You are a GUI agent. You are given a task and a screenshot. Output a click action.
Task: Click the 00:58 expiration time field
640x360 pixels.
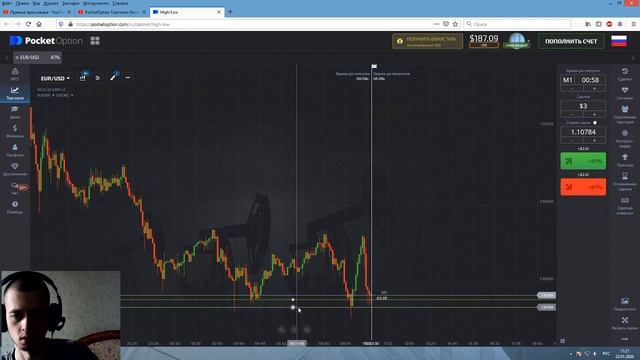590,80
